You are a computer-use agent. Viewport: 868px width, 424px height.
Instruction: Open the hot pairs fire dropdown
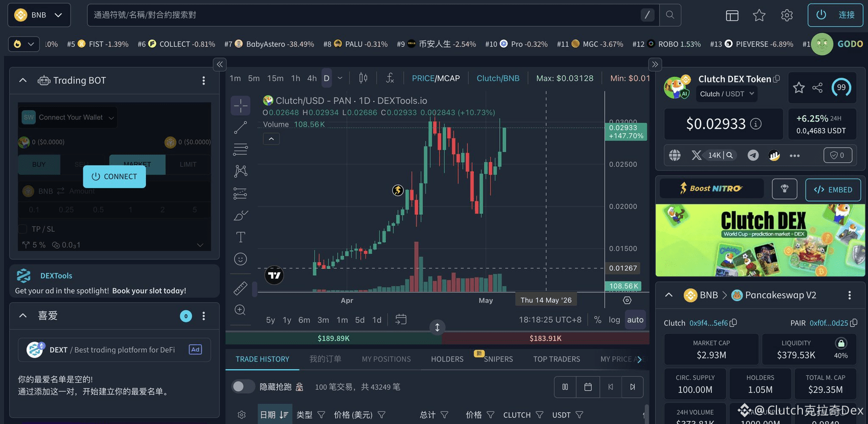pyautogui.click(x=24, y=44)
